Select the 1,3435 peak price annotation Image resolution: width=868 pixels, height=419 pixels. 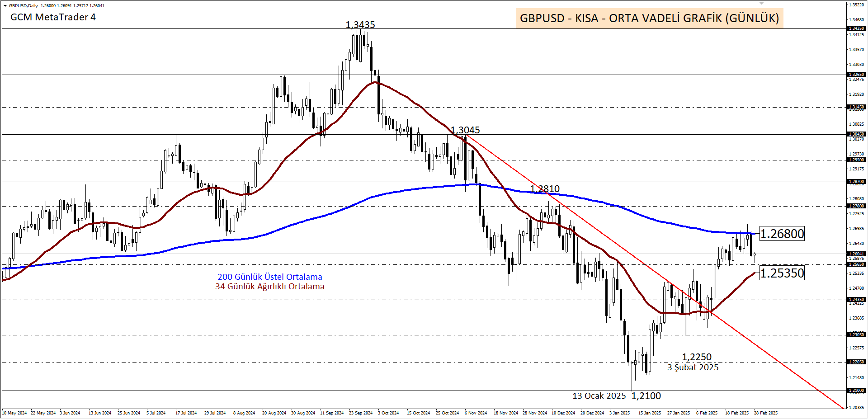coord(360,25)
